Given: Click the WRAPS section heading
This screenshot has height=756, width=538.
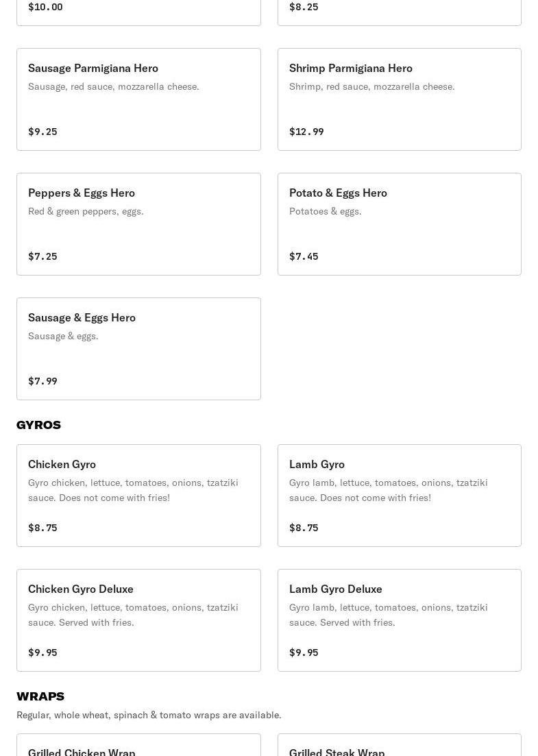Looking at the screenshot, I should (40, 696).
